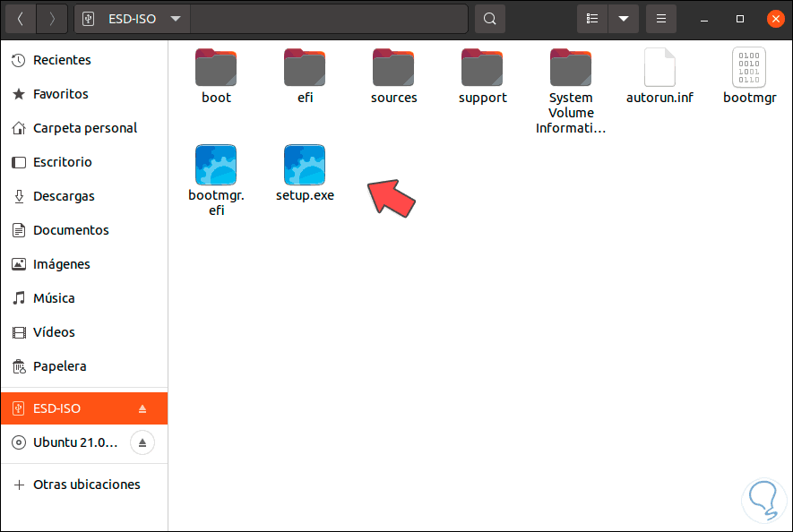Open the hamburger menu
The width and height of the screenshot is (793, 532).
[x=660, y=18]
